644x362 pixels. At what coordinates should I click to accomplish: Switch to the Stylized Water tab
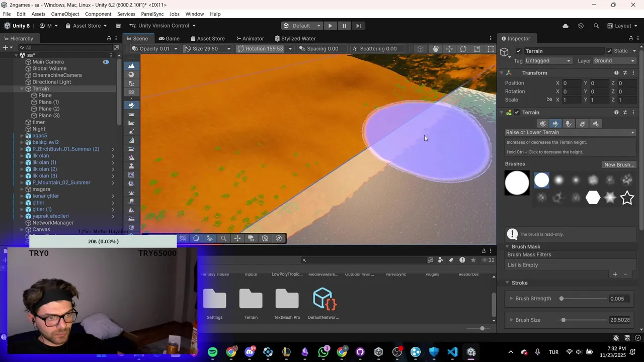point(295,39)
